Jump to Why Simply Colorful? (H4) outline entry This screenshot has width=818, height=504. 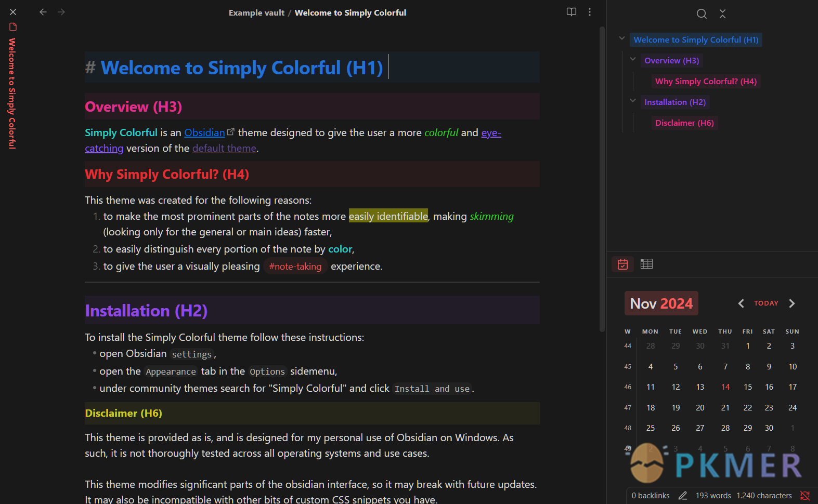[x=706, y=81]
